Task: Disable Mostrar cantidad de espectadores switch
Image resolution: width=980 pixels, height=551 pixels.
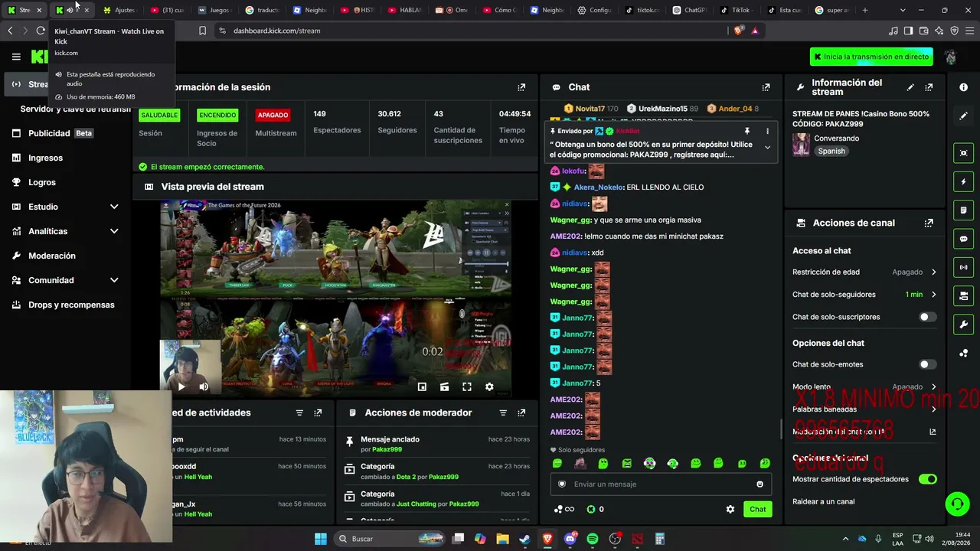Action: click(927, 479)
